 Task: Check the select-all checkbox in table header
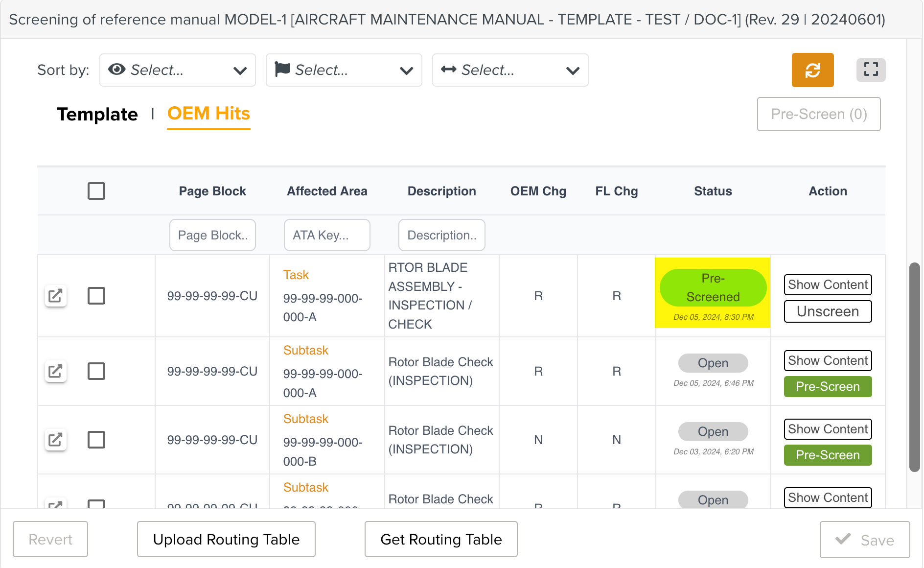[96, 191]
